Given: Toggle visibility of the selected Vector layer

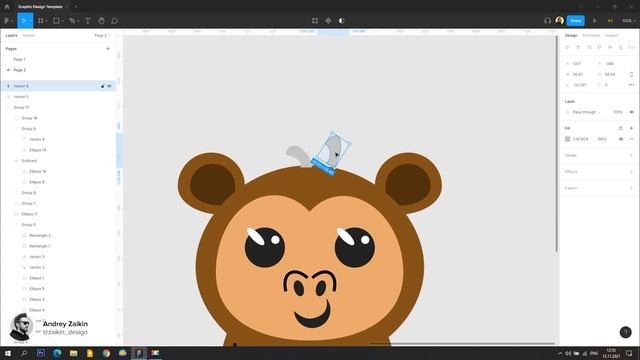Looking at the screenshot, I should click(x=109, y=86).
